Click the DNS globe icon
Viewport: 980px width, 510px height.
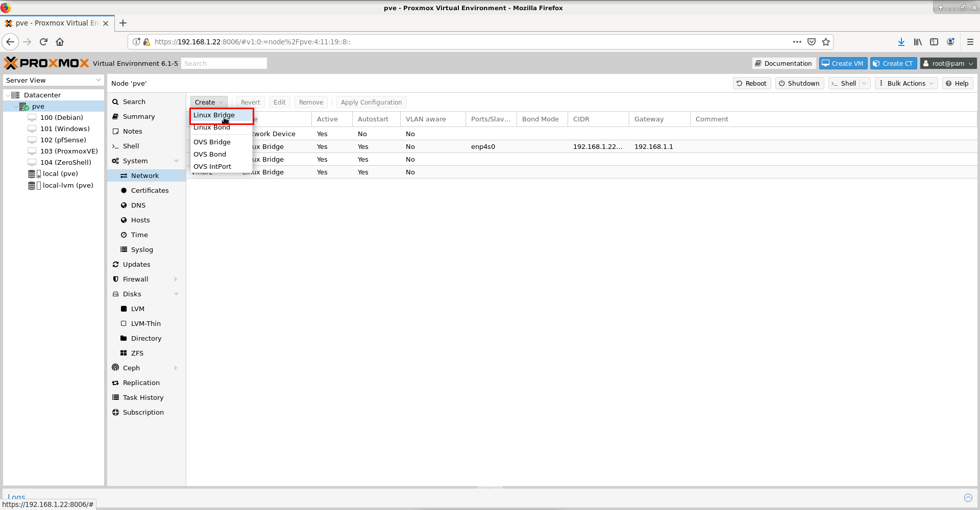(x=124, y=206)
